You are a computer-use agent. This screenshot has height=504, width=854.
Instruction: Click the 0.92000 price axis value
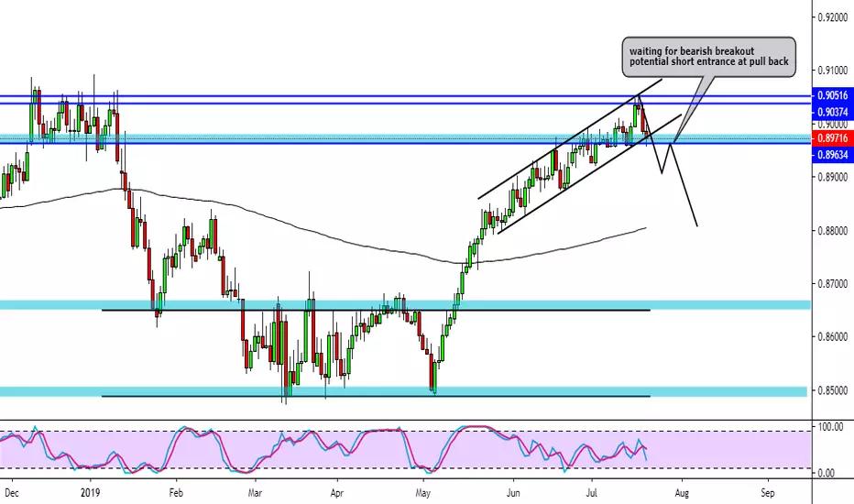coord(833,17)
